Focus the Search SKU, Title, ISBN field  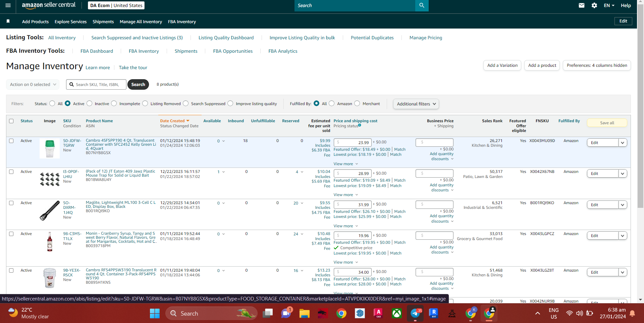point(96,84)
